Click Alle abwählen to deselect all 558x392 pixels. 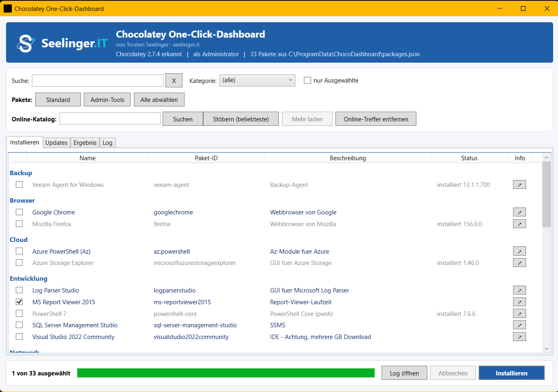click(x=159, y=100)
